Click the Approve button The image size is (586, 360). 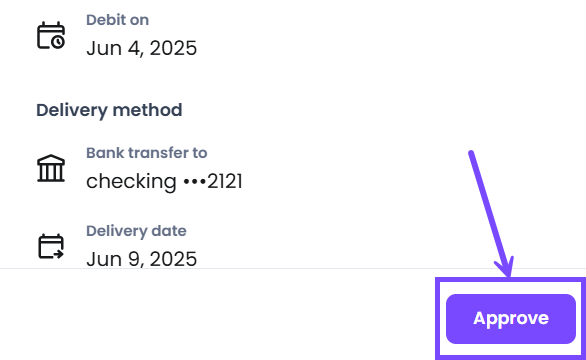point(511,319)
